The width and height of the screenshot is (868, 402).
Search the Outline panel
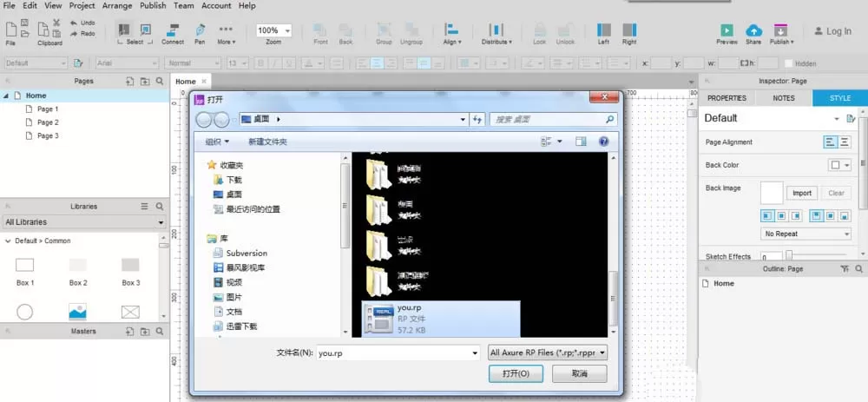pos(858,268)
